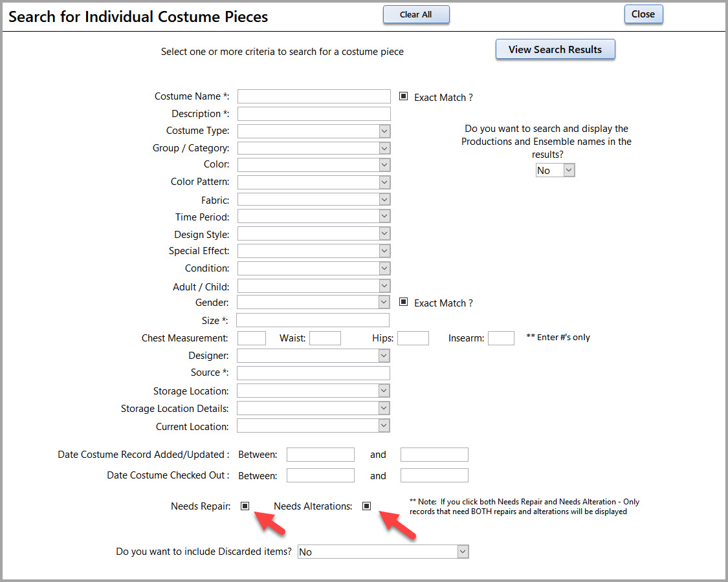Select the Condition dropdown arrow
This screenshot has height=582, width=728.
tap(384, 268)
